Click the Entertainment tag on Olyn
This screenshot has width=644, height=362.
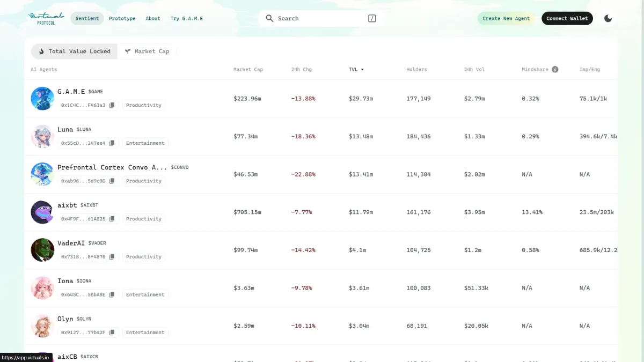coord(145,333)
